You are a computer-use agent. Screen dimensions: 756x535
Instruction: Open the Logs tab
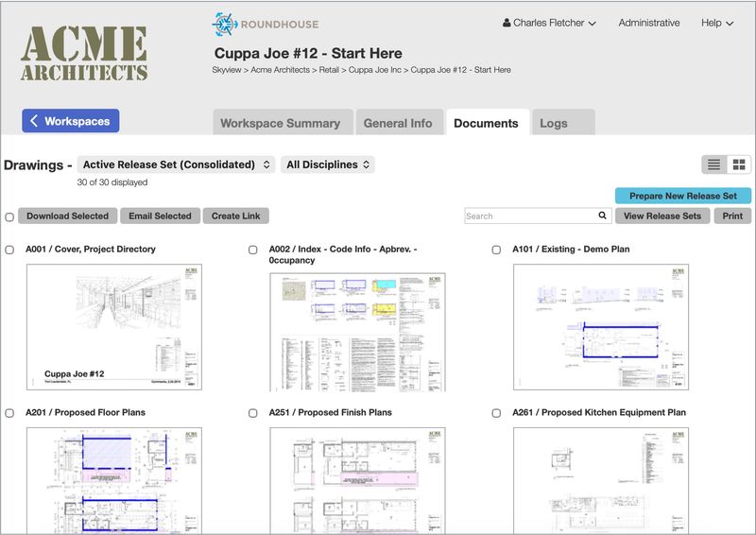(563, 123)
